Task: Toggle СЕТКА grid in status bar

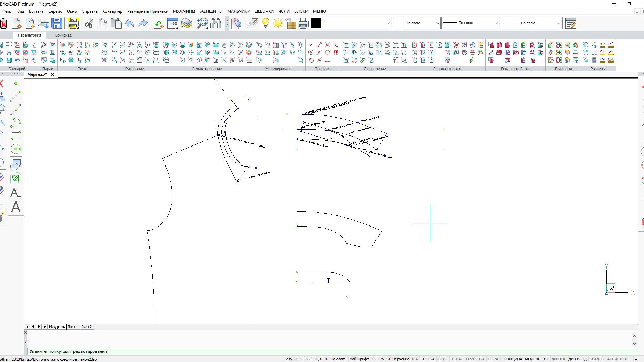Action: (x=429, y=359)
